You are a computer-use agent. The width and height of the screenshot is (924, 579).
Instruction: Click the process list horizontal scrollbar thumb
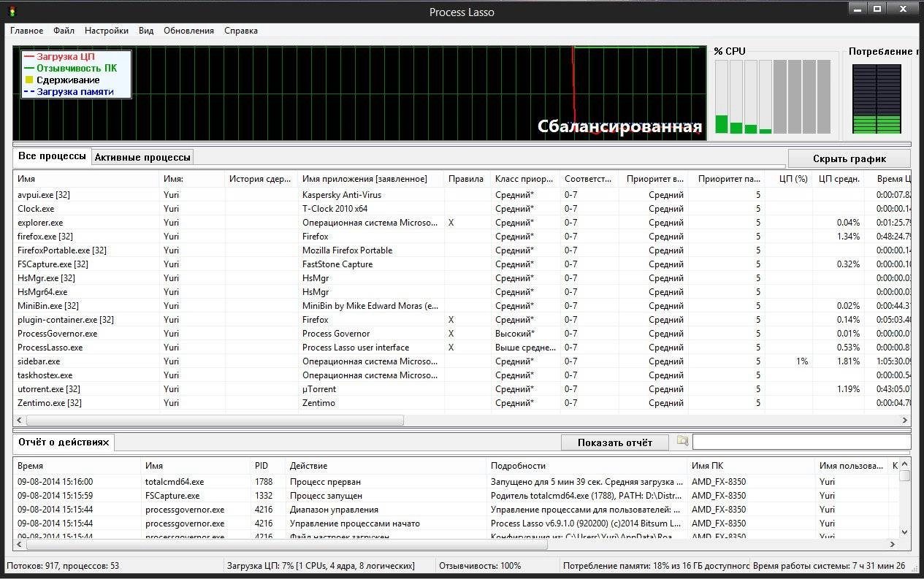[215, 421]
